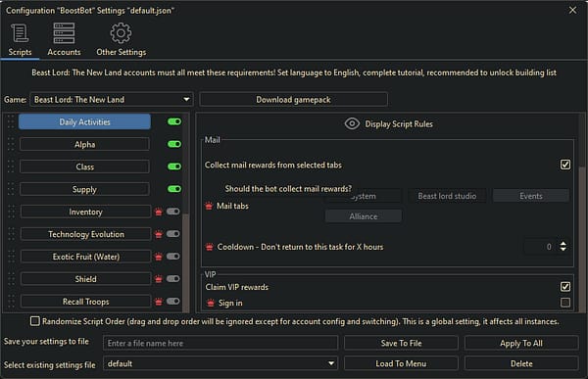588x379 pixels.
Task: Open the Accounts server icon
Action: pyautogui.click(x=64, y=33)
